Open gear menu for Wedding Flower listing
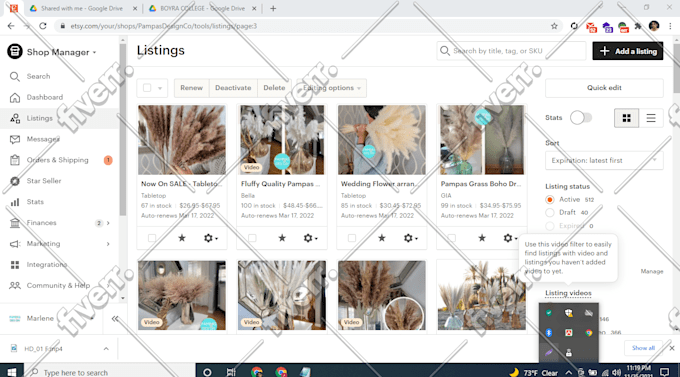Image resolution: width=680 pixels, height=377 pixels. pos(410,238)
